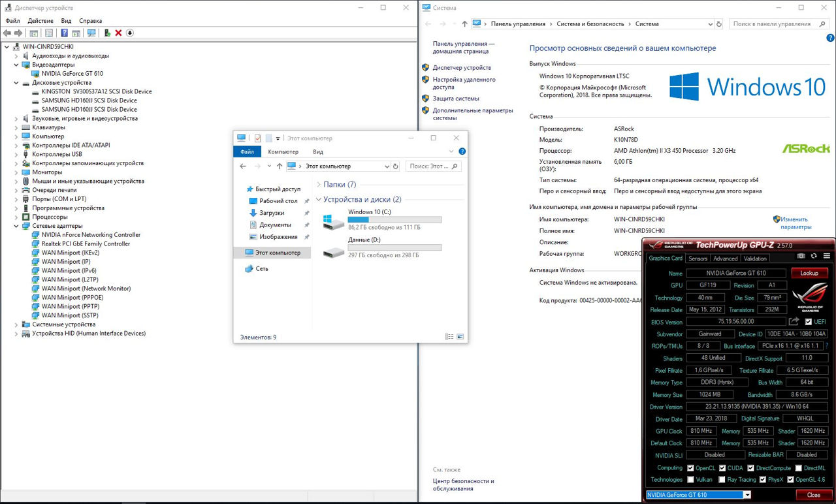Click the Explorer address bar refresh icon
Image resolution: width=836 pixels, height=504 pixels.
[x=395, y=166]
